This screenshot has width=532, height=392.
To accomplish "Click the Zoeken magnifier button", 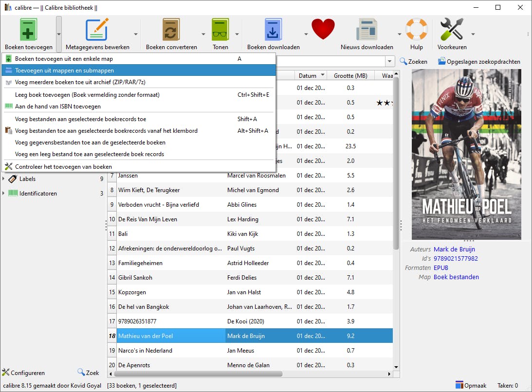I will click(x=413, y=62).
